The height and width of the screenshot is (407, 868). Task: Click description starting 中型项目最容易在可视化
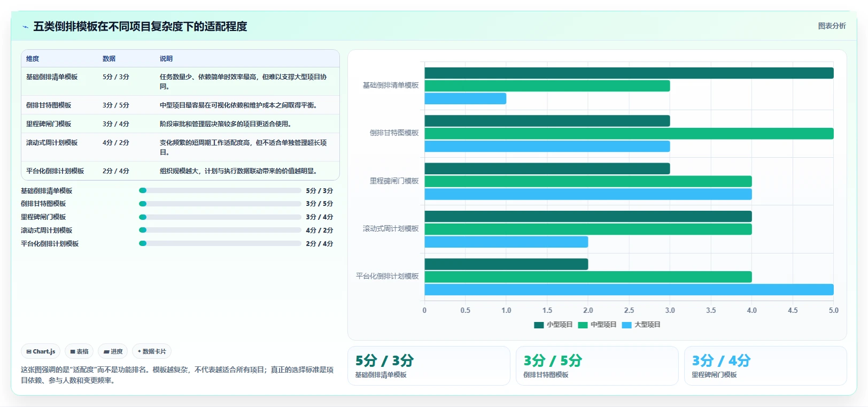(240, 105)
